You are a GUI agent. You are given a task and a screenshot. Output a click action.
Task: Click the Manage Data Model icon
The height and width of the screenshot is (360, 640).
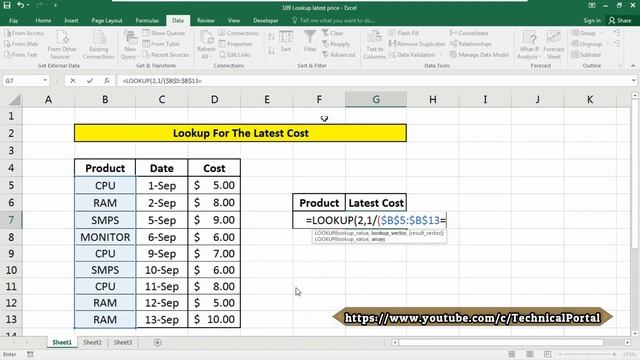(x=479, y=54)
